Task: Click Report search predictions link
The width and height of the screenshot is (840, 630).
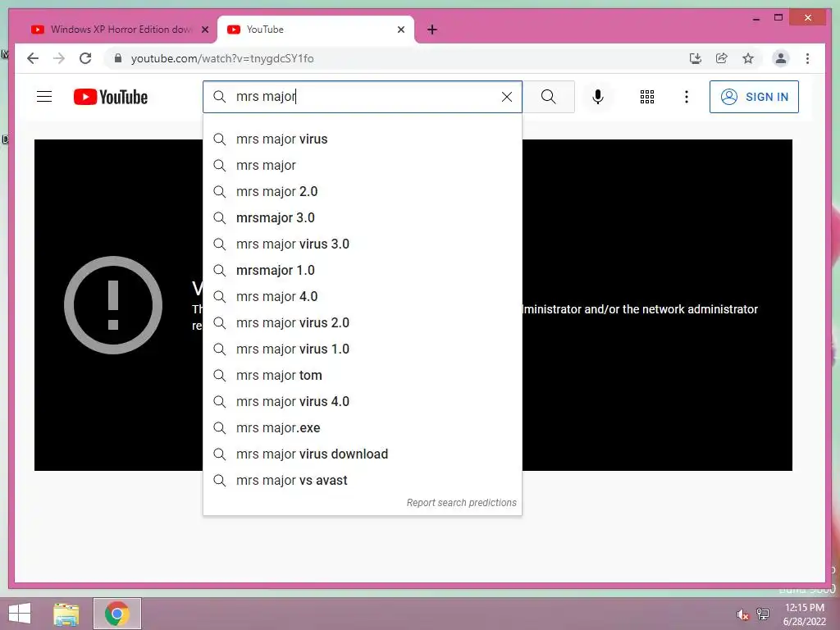Action: (x=461, y=503)
